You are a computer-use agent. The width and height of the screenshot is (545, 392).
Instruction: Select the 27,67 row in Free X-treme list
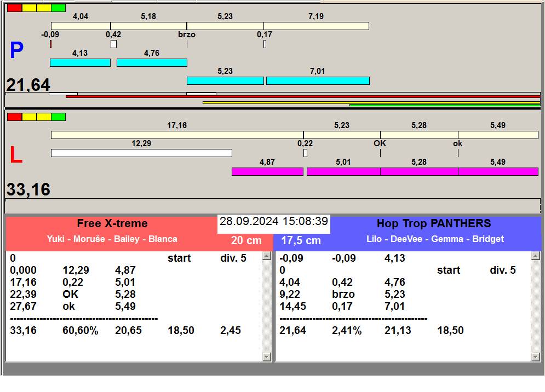coord(134,307)
